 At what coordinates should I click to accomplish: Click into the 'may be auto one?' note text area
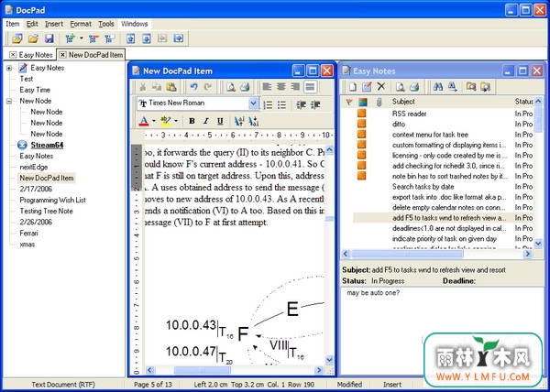[444, 330]
